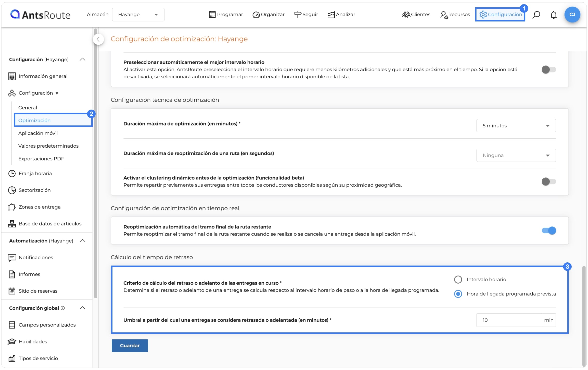This screenshot has height=370, width=588.
Task: Go to Informes page
Action: [x=29, y=274]
